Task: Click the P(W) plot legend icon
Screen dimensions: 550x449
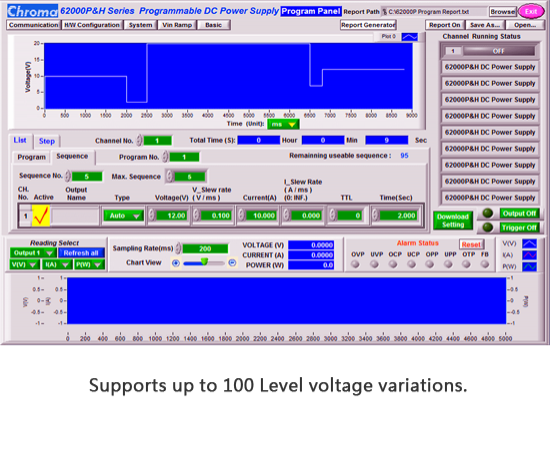Action: 529,267
